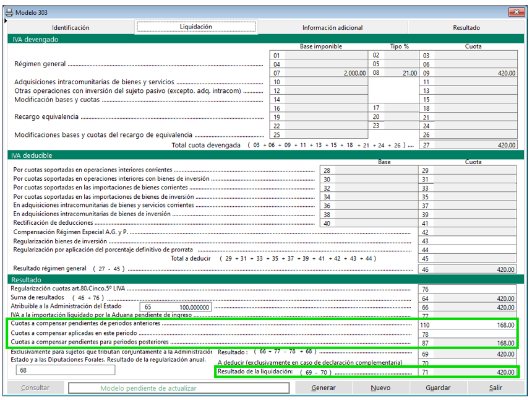Select the Liquidación tab
Viewport: 532px width, 400px height.
[x=196, y=27]
